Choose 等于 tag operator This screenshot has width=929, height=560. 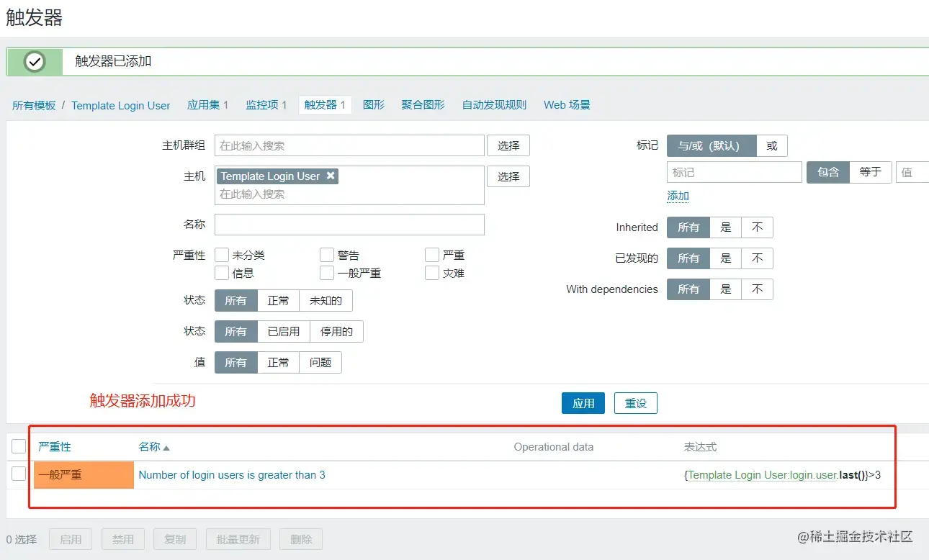click(x=871, y=172)
